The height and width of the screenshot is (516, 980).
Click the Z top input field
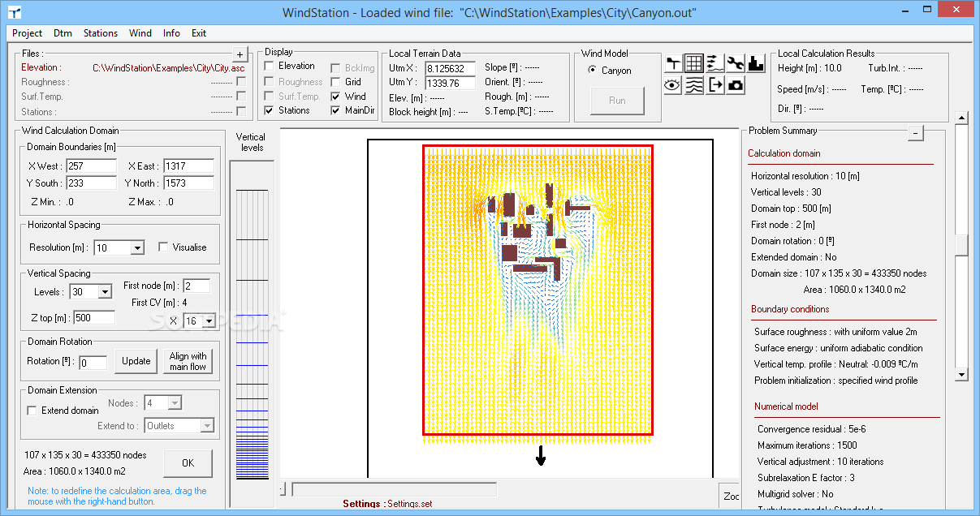(93, 318)
